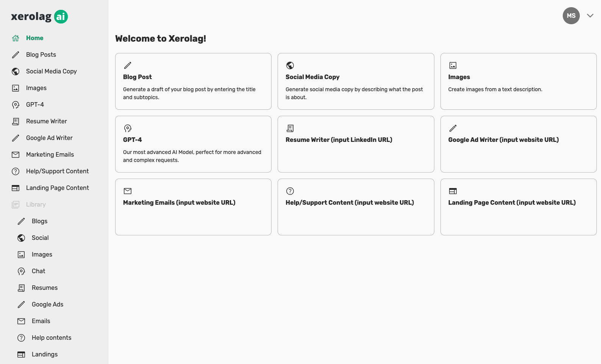Click Google Ad Writer (input website URL) title
The width and height of the screenshot is (601, 364).
click(503, 140)
